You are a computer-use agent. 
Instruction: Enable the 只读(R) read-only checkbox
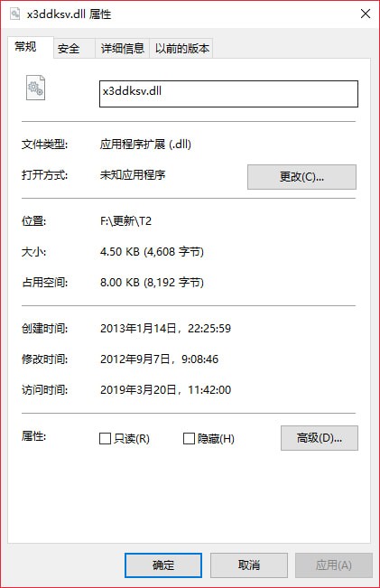[x=105, y=438]
